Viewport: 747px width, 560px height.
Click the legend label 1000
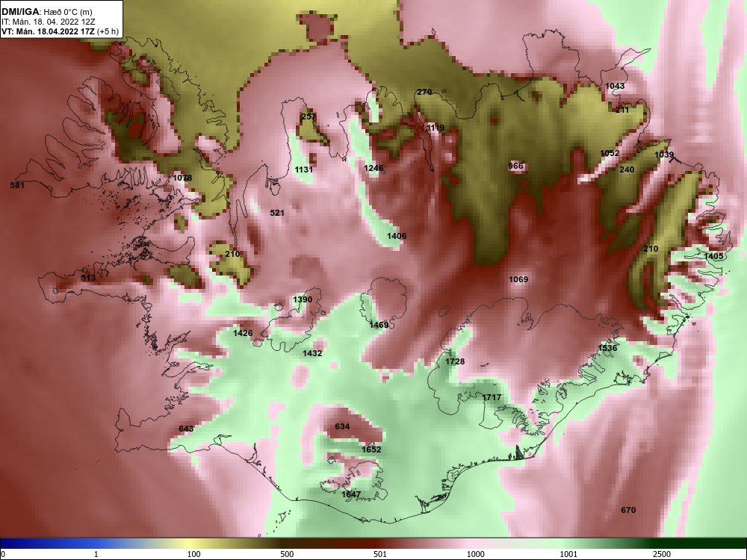click(x=476, y=554)
